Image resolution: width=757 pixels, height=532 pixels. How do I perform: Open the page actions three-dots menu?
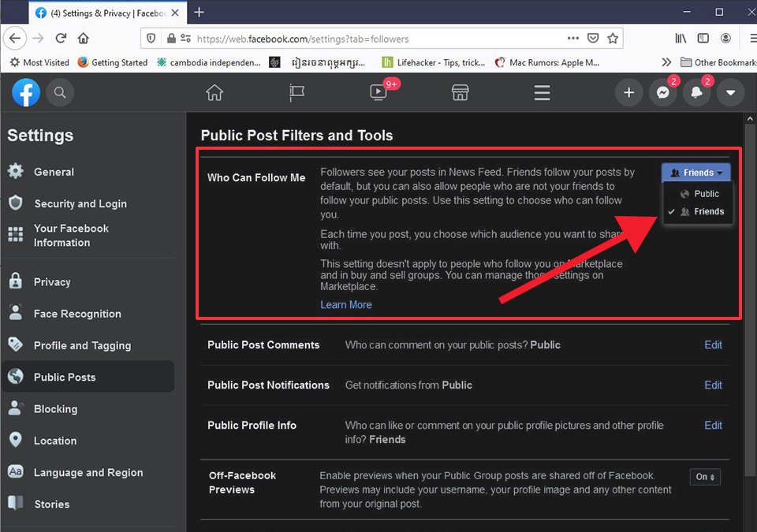[x=573, y=38]
